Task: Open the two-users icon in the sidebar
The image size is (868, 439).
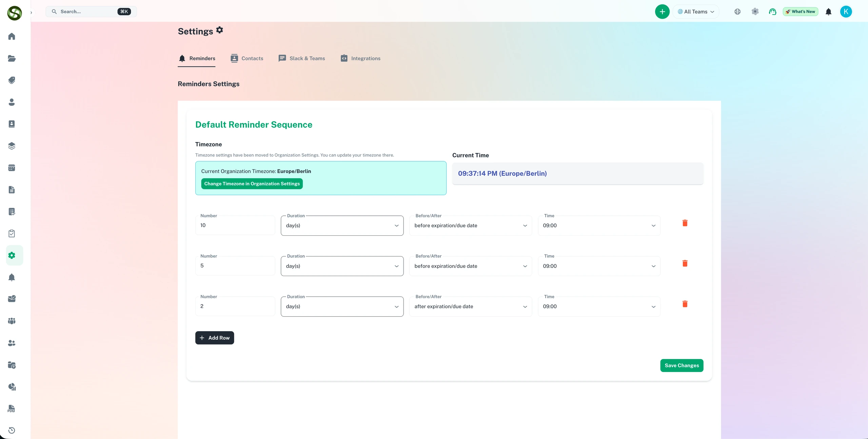Action: [12, 343]
